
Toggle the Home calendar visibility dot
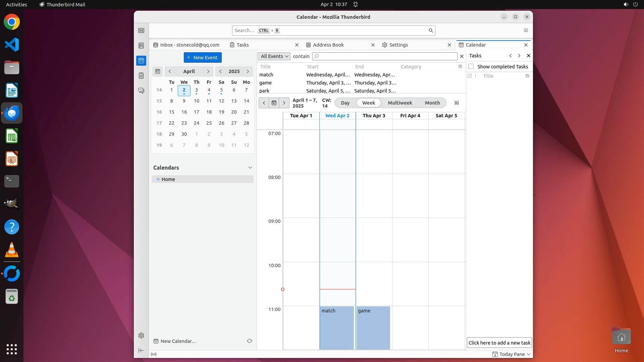(158, 179)
